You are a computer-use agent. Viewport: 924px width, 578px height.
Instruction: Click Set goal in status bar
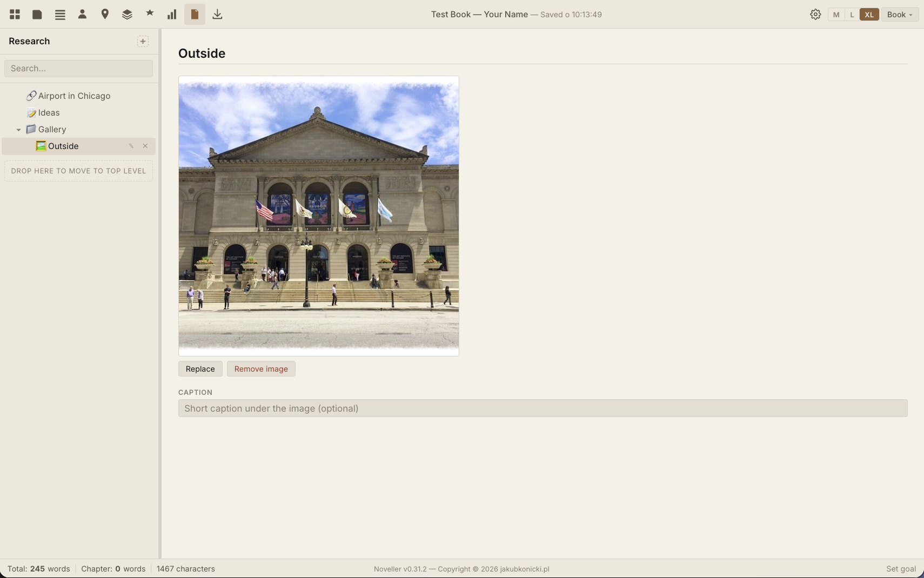[x=901, y=569]
